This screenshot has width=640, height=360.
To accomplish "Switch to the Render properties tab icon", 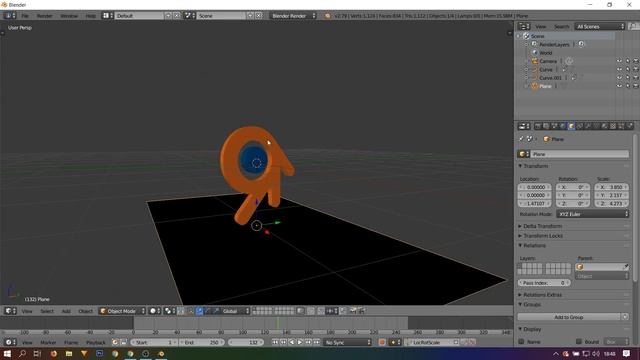I will coord(538,127).
